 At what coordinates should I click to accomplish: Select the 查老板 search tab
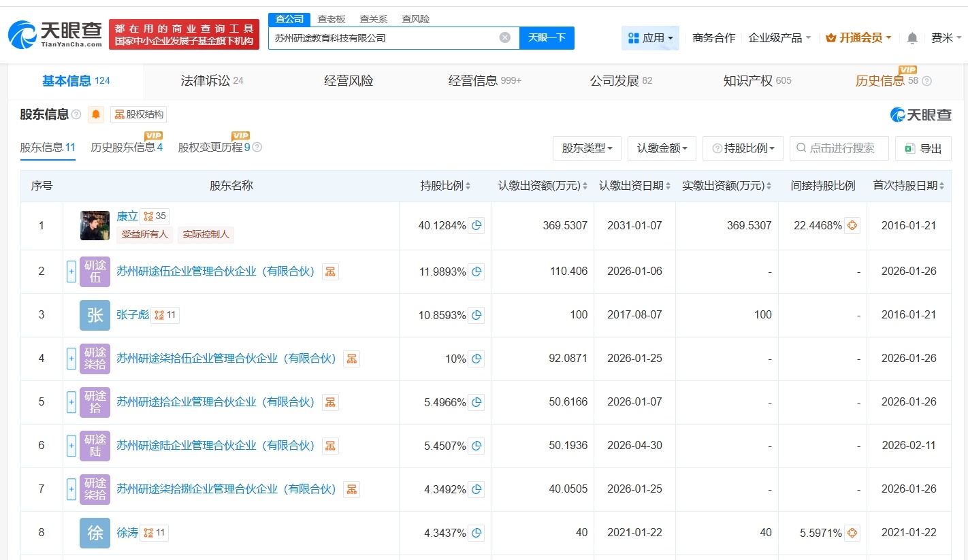[332, 19]
